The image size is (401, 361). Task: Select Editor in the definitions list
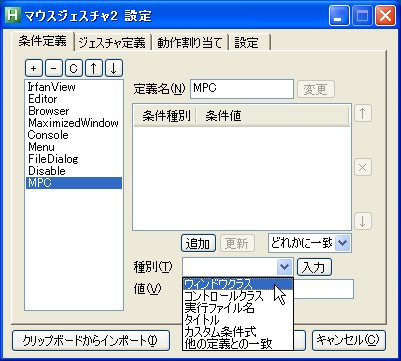coord(74,99)
